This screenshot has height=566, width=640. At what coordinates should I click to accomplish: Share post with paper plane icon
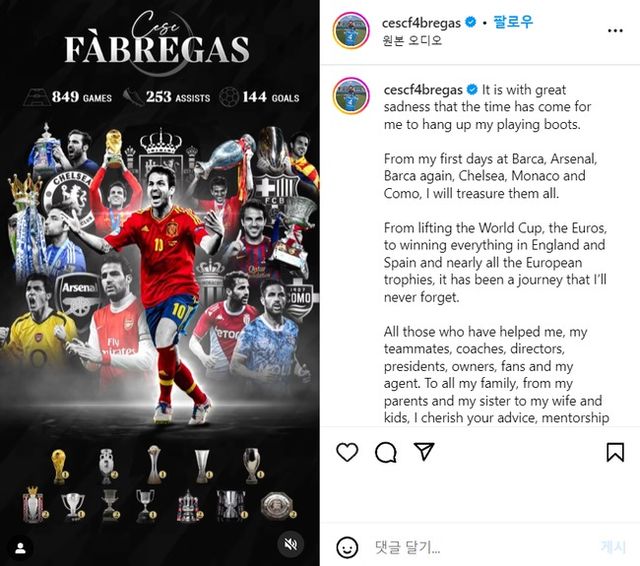point(424,451)
